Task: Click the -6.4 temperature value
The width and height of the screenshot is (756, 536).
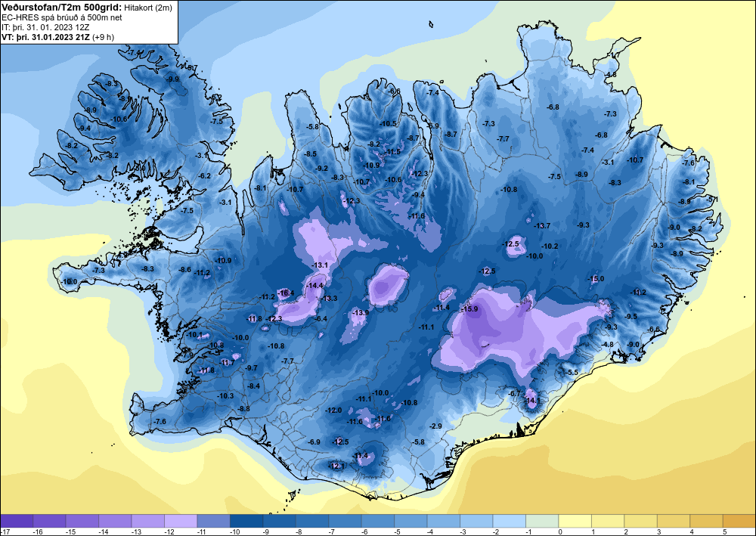Action: 321,318
